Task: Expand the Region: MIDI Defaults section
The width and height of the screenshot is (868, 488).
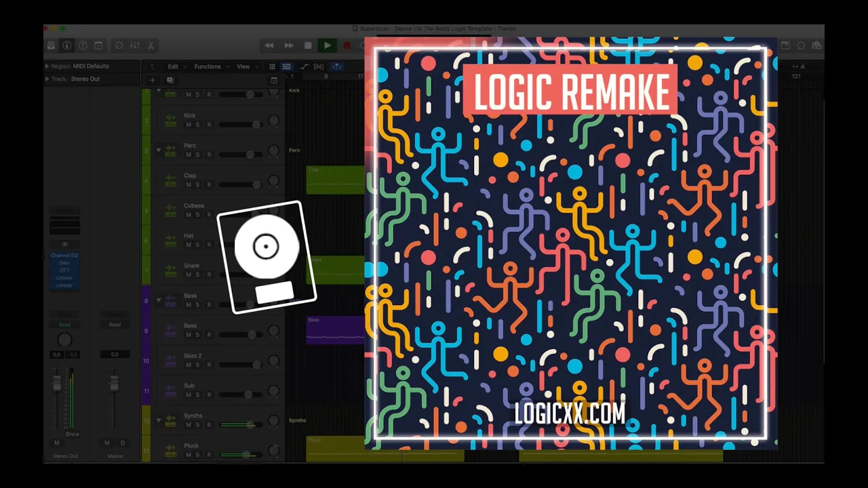Action: [x=47, y=66]
